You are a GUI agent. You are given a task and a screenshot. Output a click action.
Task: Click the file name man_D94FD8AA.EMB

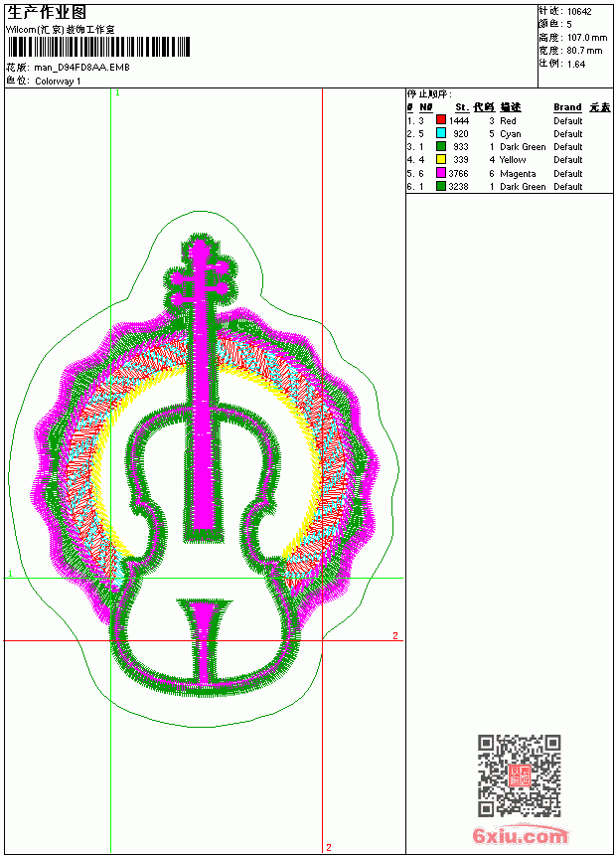point(81,68)
